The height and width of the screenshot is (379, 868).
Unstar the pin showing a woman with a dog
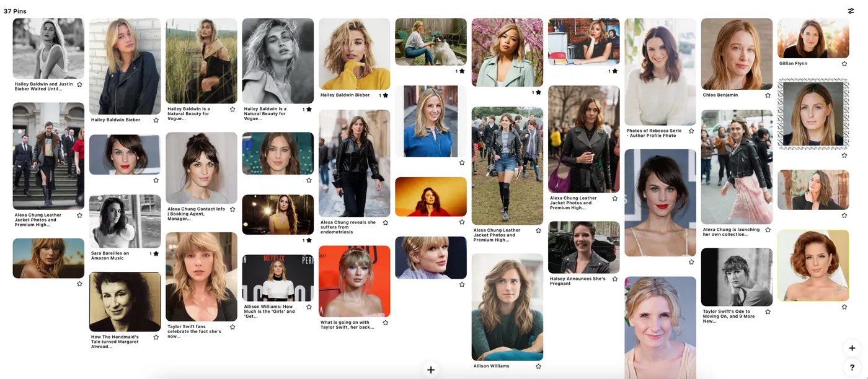462,71
